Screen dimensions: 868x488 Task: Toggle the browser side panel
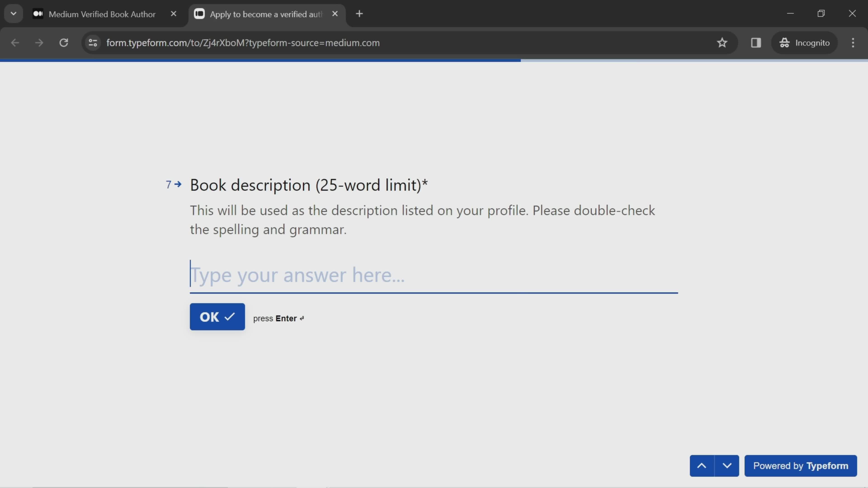[x=756, y=43]
